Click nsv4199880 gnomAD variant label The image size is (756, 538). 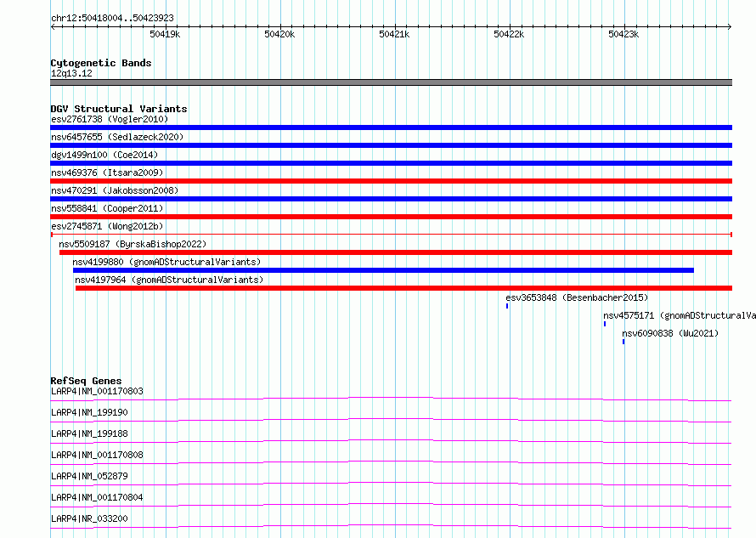[166, 262]
